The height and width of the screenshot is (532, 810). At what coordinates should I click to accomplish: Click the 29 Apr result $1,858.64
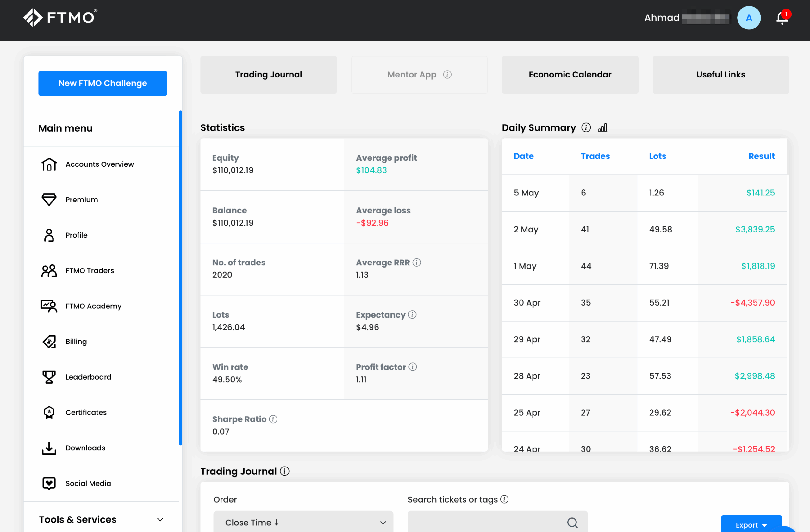pos(756,339)
